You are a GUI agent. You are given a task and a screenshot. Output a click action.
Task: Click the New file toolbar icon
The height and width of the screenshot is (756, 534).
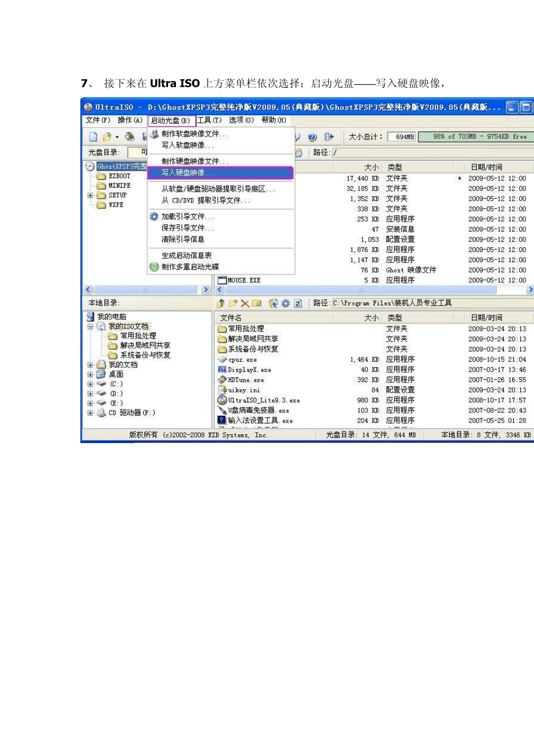click(x=93, y=137)
